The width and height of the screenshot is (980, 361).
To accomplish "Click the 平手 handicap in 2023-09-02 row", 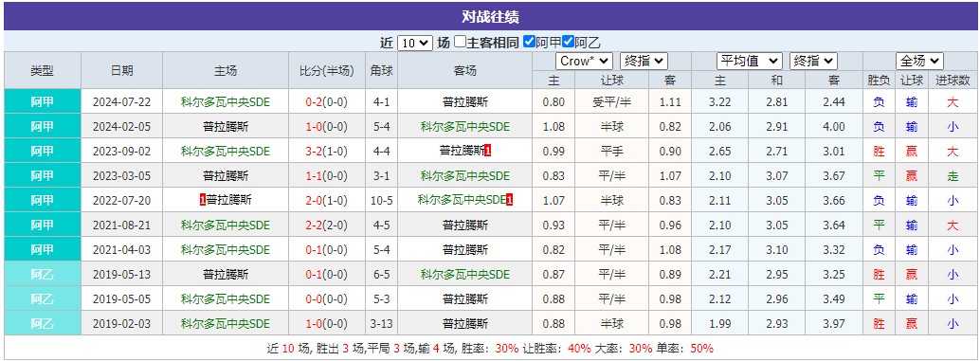I will coord(612,152).
